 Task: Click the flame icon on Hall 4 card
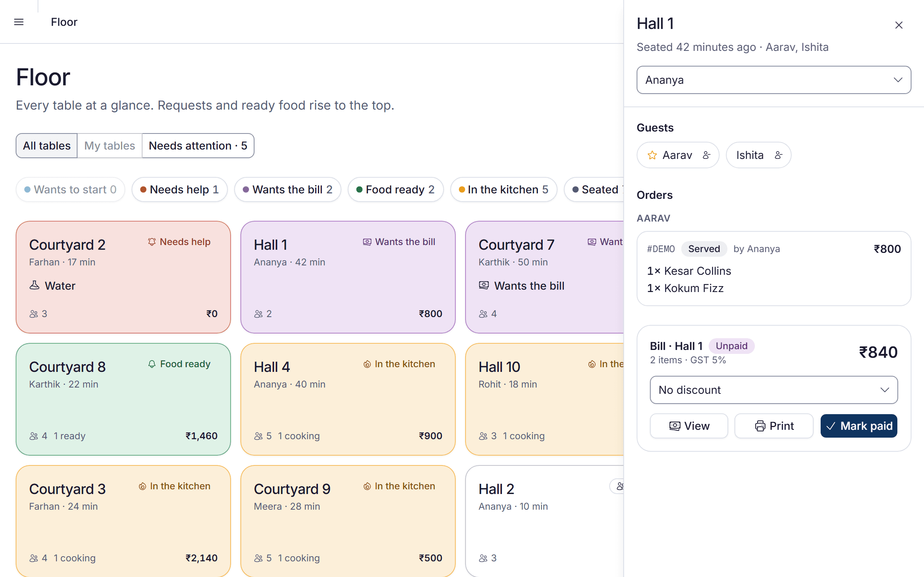(x=367, y=364)
